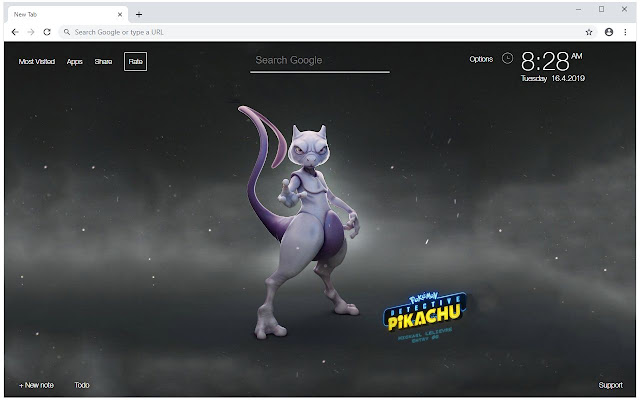Close the New Tab tab

pos(120,15)
